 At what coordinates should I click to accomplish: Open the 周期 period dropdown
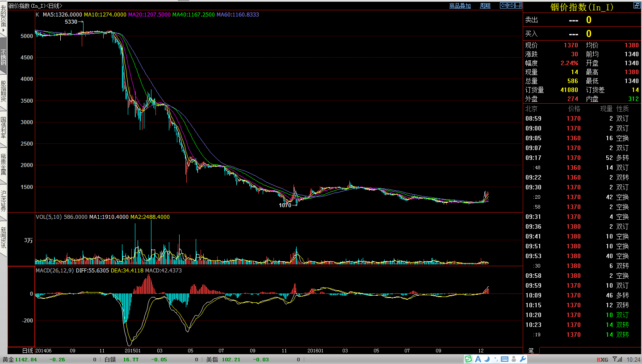click(x=485, y=6)
